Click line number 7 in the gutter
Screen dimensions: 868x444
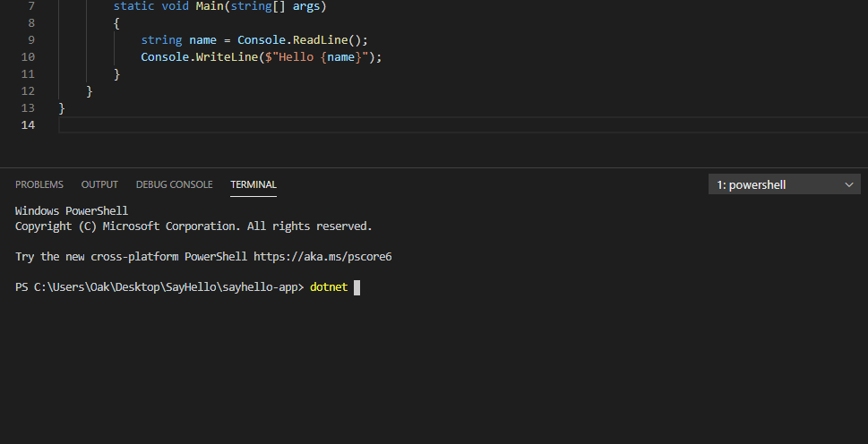click(x=31, y=6)
